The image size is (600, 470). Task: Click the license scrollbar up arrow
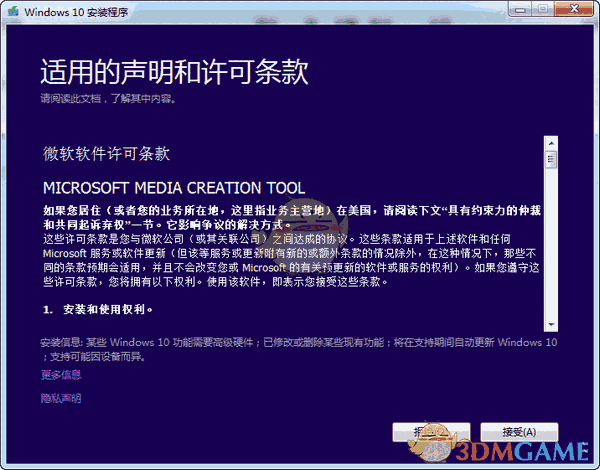(x=551, y=143)
